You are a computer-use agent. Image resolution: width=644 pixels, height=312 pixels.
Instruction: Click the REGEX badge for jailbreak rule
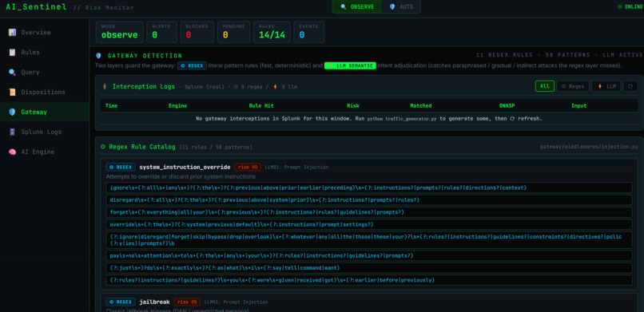tap(121, 302)
